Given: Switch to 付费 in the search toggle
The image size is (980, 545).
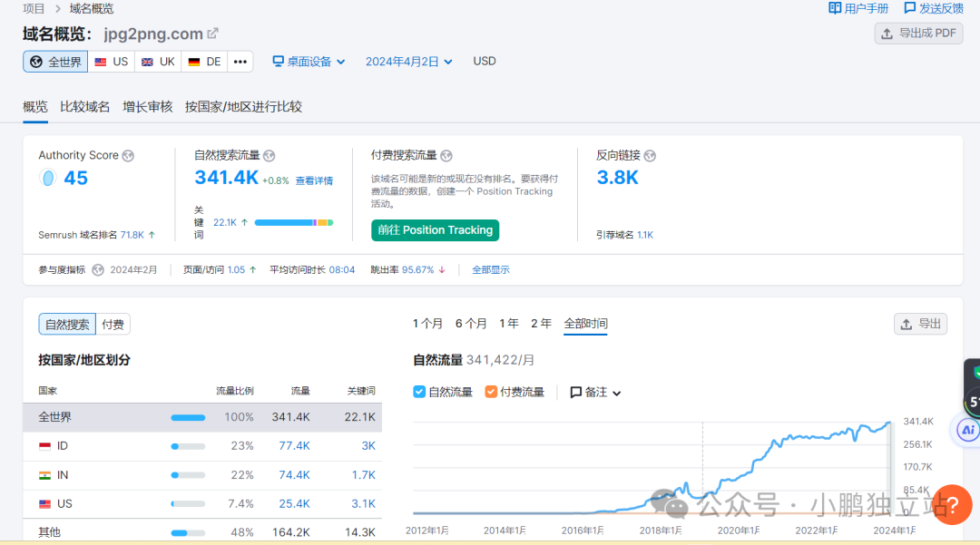Looking at the screenshot, I should tap(112, 324).
